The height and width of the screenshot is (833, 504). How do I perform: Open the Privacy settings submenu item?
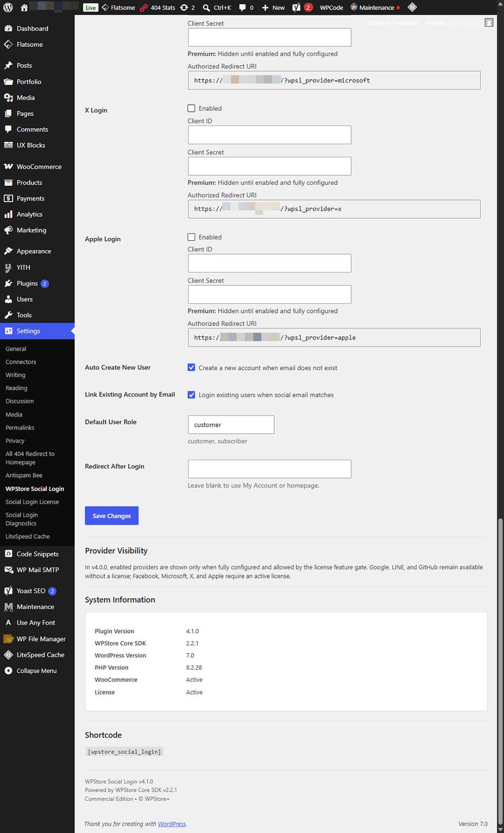click(15, 441)
